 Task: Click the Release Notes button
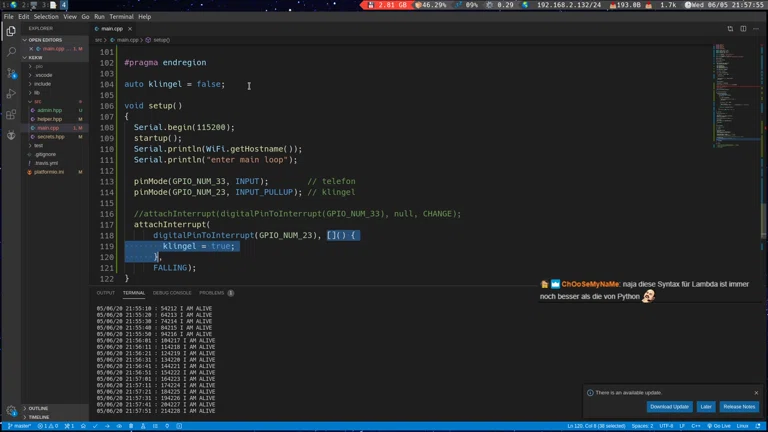(x=739, y=407)
